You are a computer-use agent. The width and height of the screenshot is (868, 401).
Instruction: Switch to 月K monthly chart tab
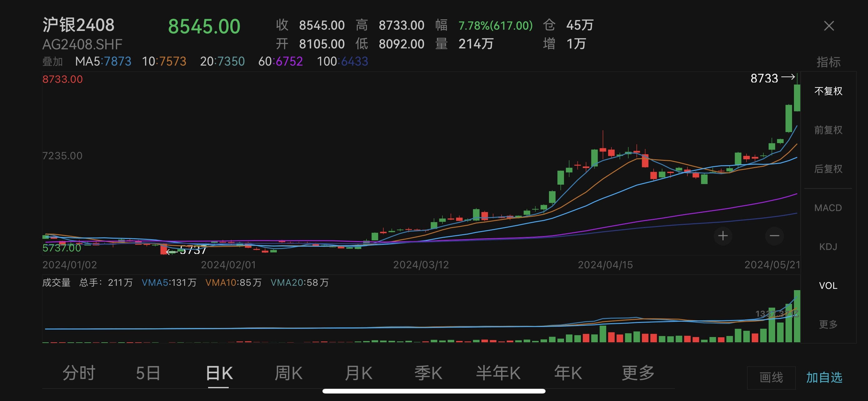coord(358,373)
